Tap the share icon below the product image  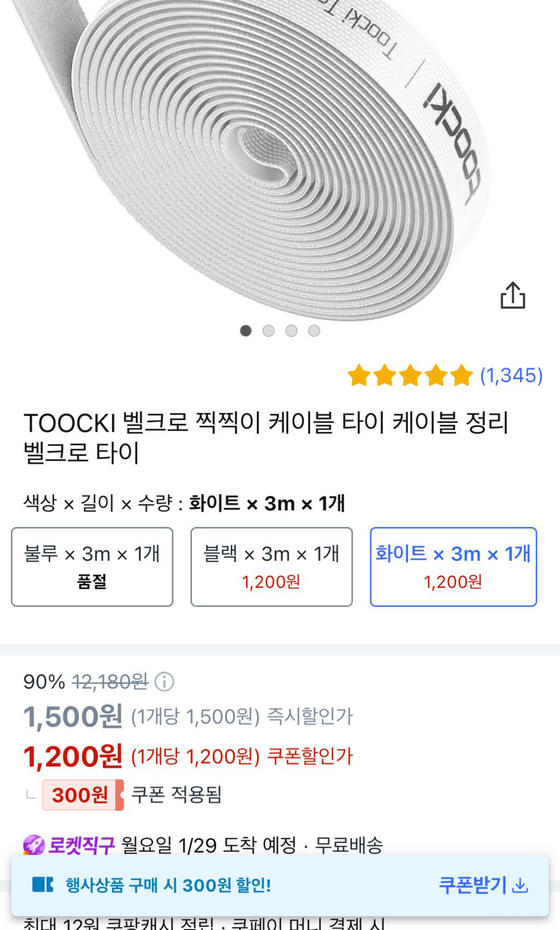click(x=512, y=295)
